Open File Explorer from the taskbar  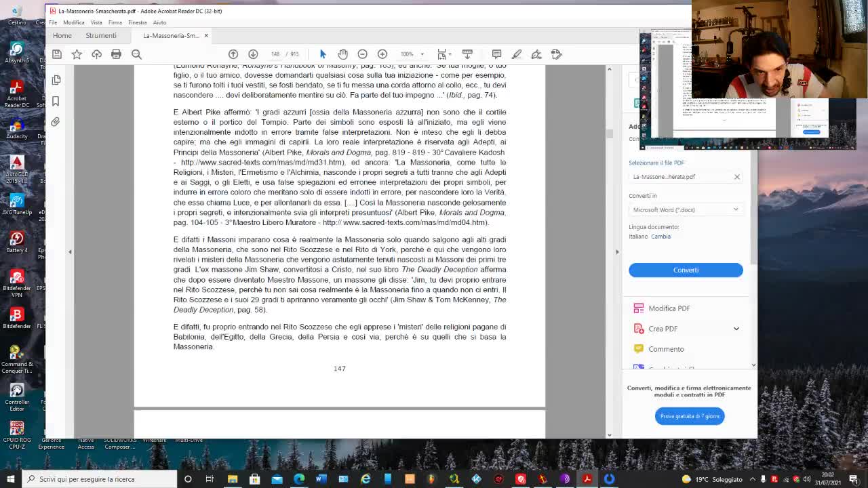tap(233, 479)
